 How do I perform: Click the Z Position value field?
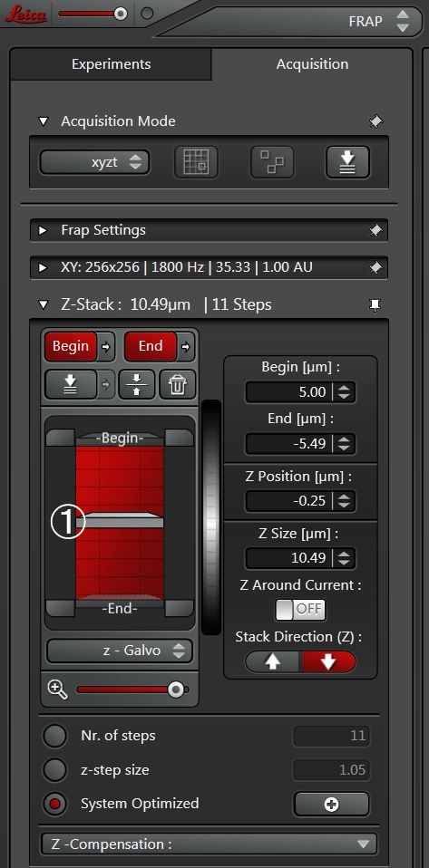coord(300,501)
